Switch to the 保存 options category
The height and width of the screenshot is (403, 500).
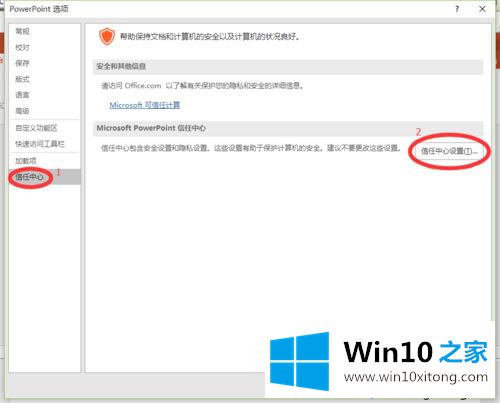pos(22,63)
